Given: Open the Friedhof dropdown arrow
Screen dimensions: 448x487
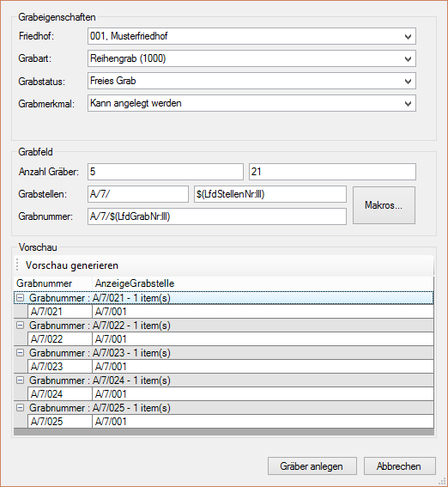Looking at the screenshot, I should click(x=408, y=36).
